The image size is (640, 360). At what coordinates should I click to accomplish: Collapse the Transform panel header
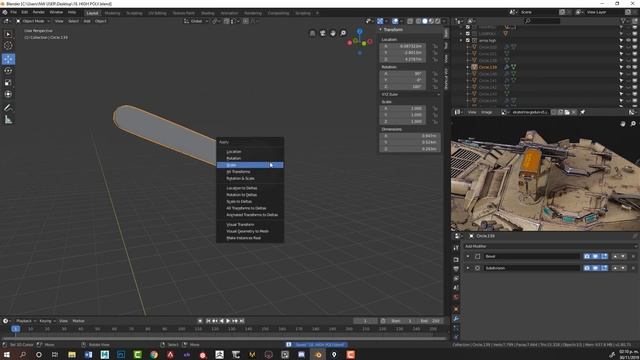392,29
